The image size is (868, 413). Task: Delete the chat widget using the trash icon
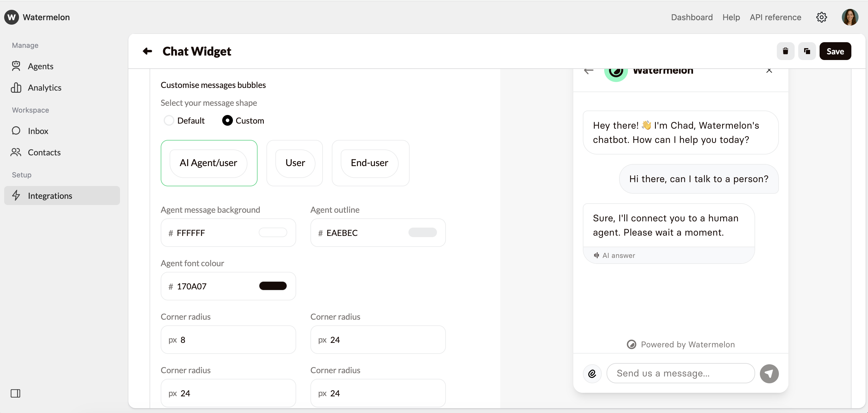point(785,51)
